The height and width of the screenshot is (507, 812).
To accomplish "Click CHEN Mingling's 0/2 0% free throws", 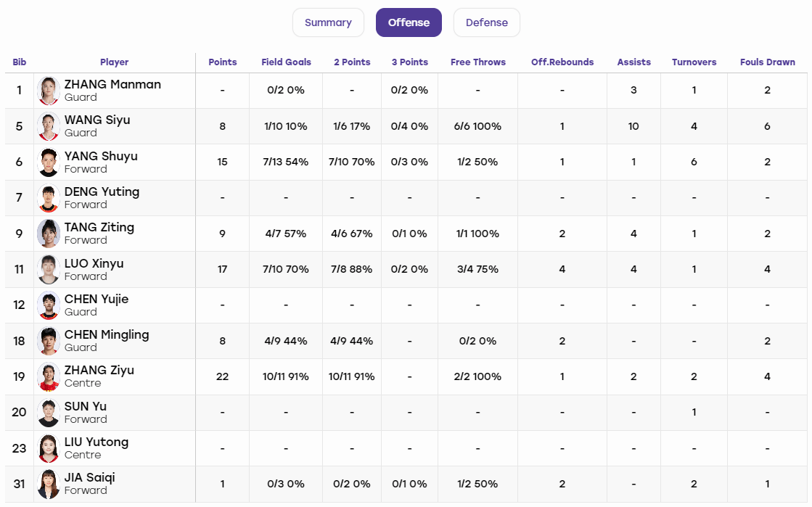I will point(477,341).
